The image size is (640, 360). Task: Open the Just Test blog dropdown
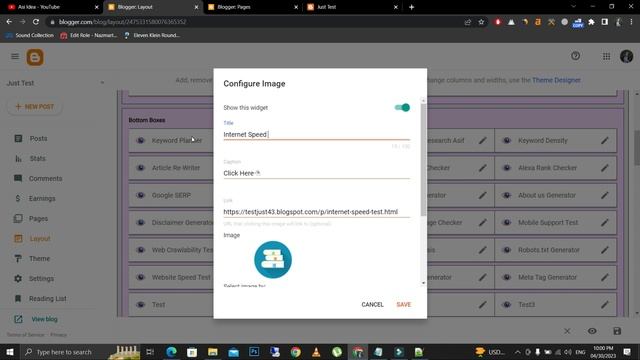(56, 83)
